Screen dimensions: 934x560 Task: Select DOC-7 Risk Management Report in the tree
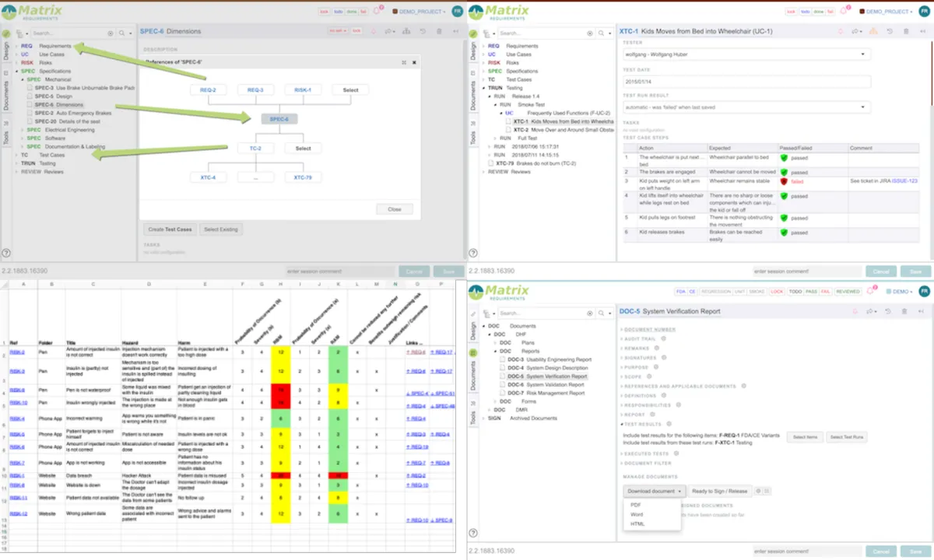pyautogui.click(x=546, y=393)
